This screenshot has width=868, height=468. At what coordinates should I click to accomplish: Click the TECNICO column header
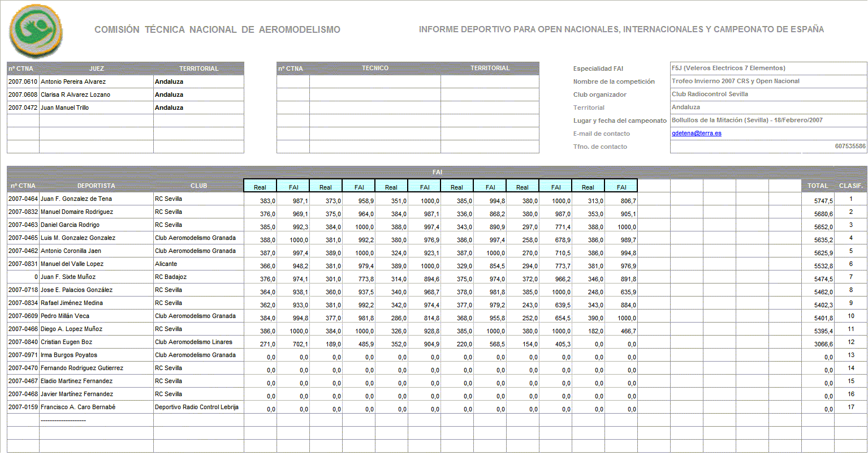click(x=375, y=68)
